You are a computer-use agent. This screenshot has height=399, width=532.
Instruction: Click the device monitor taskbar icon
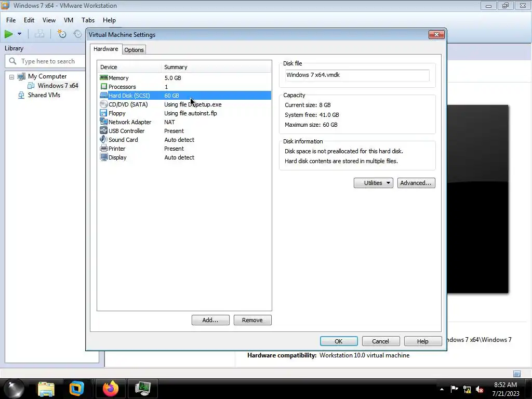coord(143,389)
